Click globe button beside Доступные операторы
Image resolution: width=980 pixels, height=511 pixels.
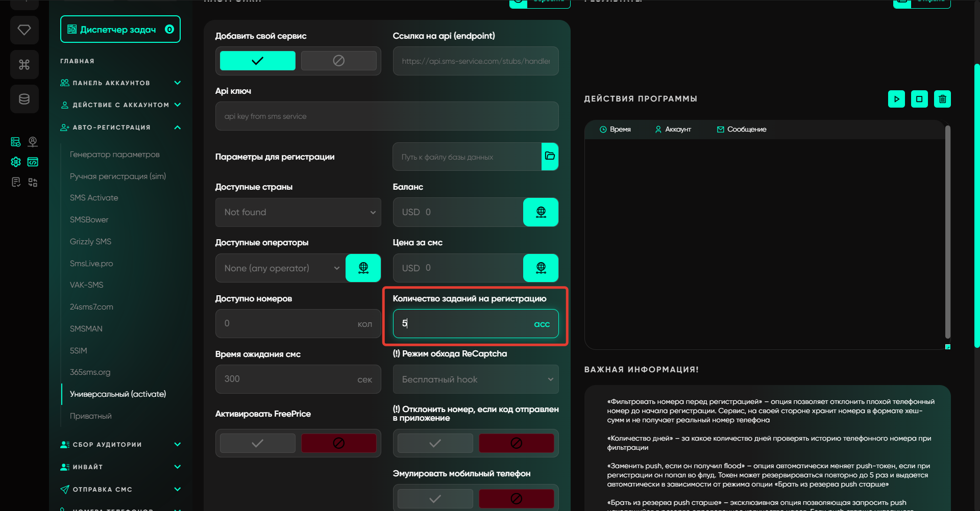pyautogui.click(x=363, y=268)
